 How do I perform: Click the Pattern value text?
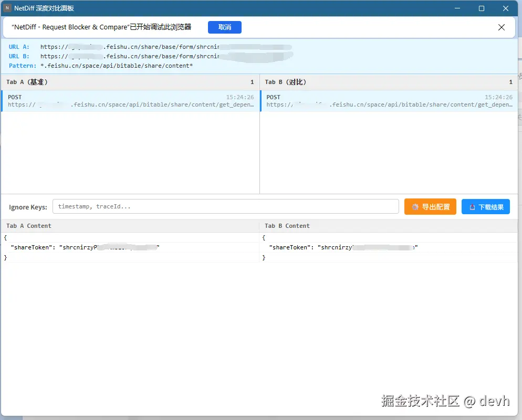pos(117,66)
